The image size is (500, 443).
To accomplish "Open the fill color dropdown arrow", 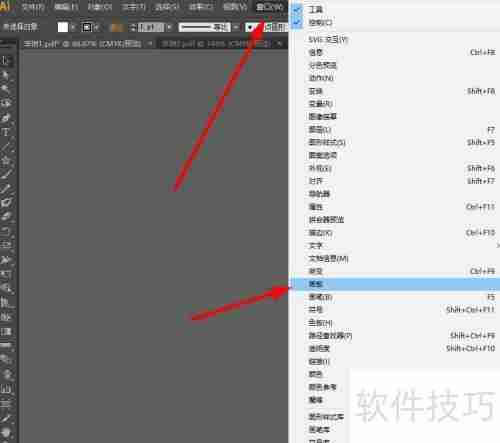I will [x=73, y=27].
